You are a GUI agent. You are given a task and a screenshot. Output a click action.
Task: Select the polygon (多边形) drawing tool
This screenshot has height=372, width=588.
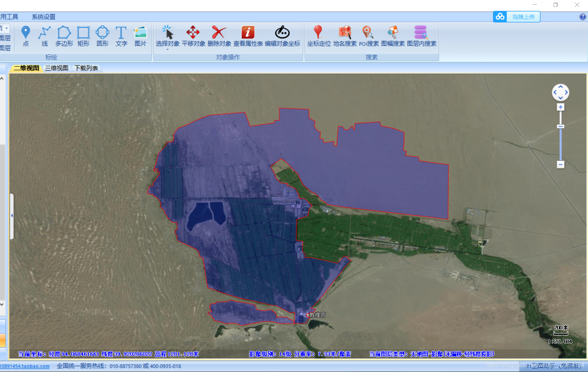pos(64,36)
